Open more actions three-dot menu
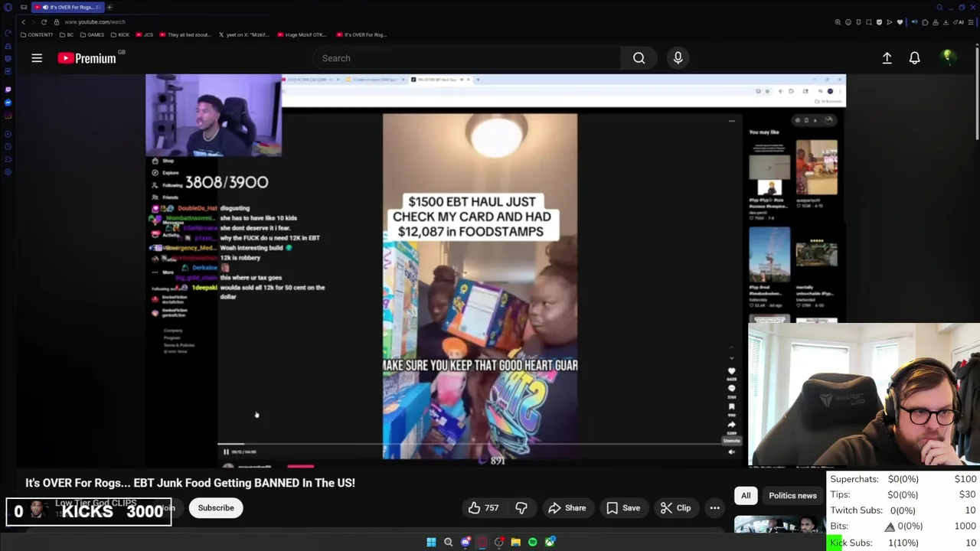 pyautogui.click(x=714, y=508)
